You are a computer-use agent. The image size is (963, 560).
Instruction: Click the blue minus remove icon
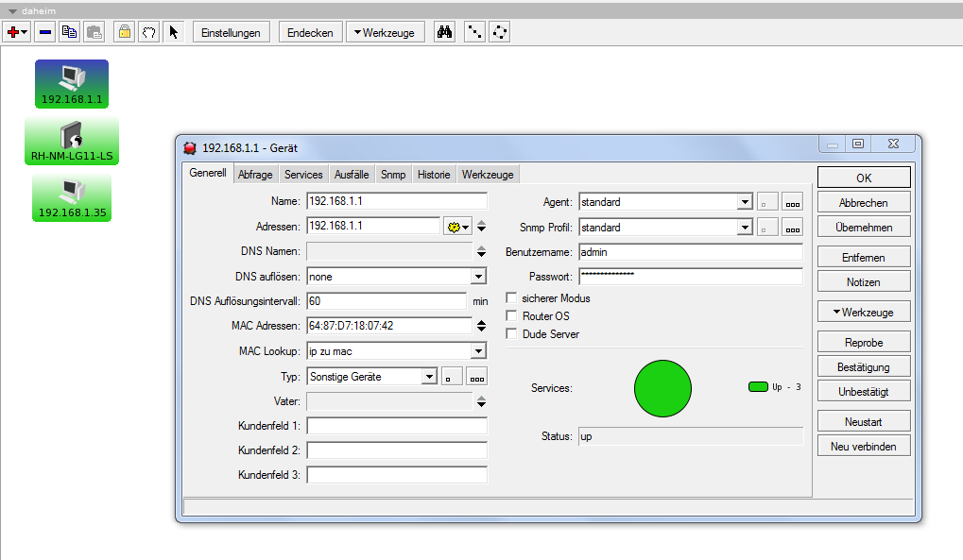44,32
